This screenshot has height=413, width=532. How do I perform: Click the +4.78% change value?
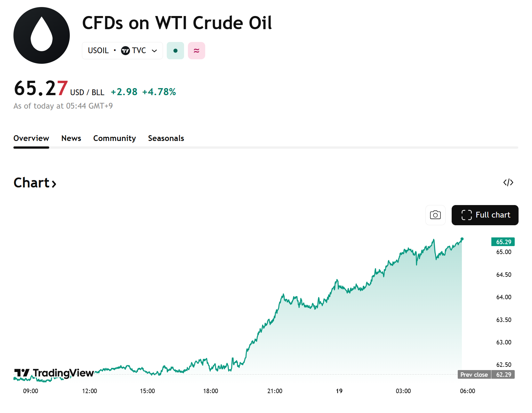coord(159,92)
